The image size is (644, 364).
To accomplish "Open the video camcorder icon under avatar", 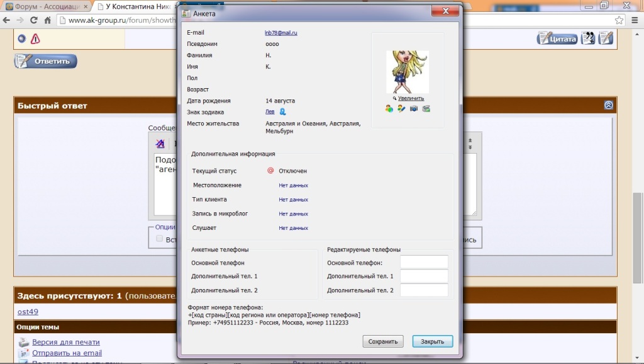I will point(426,109).
